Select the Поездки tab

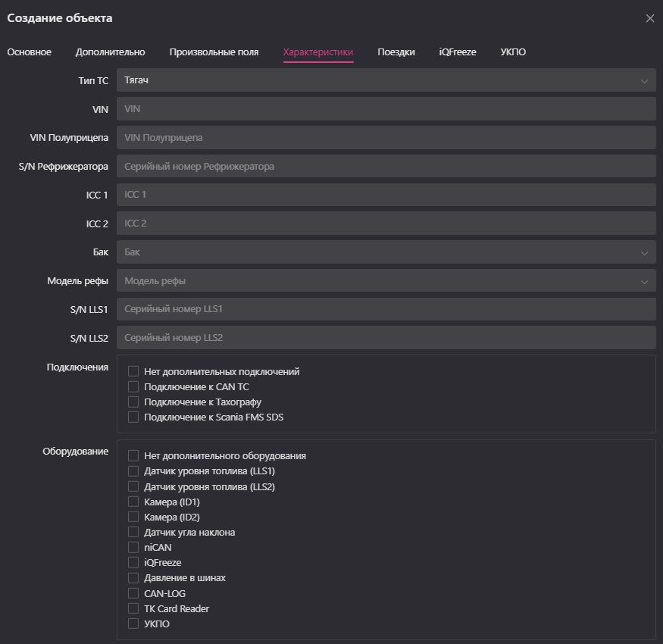396,52
